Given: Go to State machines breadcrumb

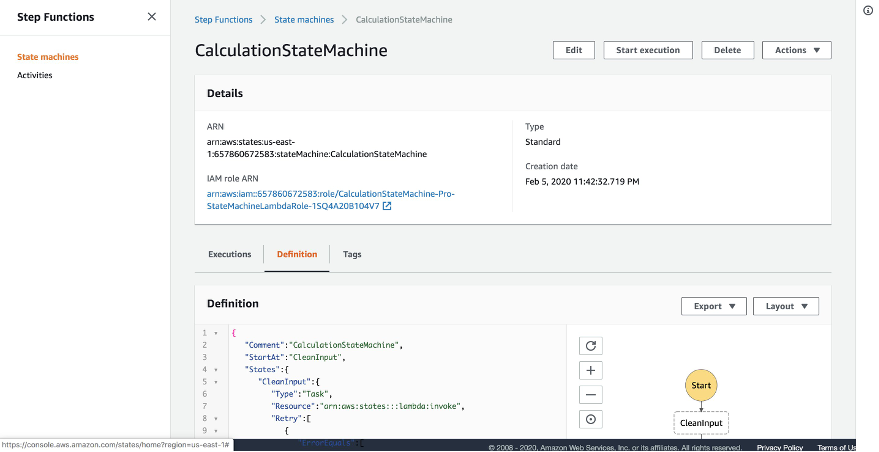Looking at the screenshot, I should 304,20.
